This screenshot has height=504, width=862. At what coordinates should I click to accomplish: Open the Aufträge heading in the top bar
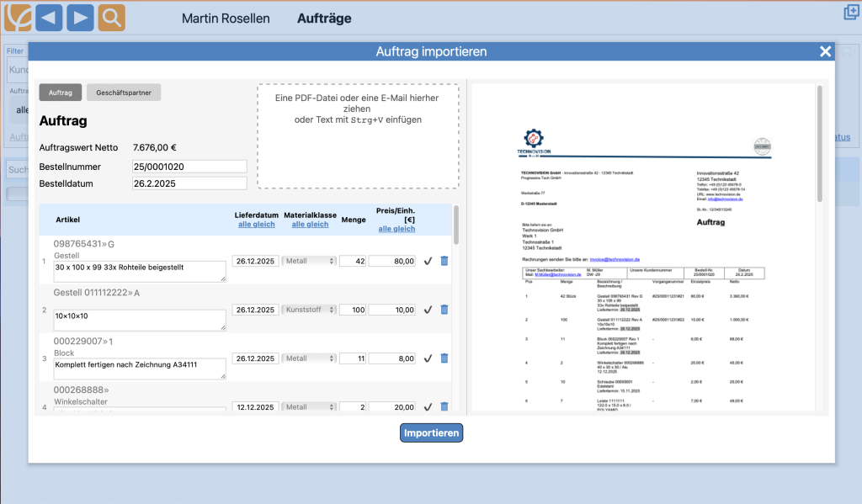click(x=324, y=19)
